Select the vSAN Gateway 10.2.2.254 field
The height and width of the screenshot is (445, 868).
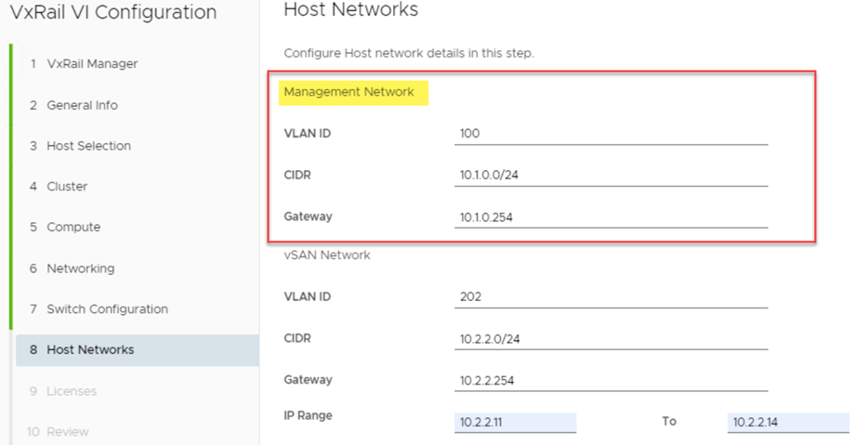click(x=611, y=380)
